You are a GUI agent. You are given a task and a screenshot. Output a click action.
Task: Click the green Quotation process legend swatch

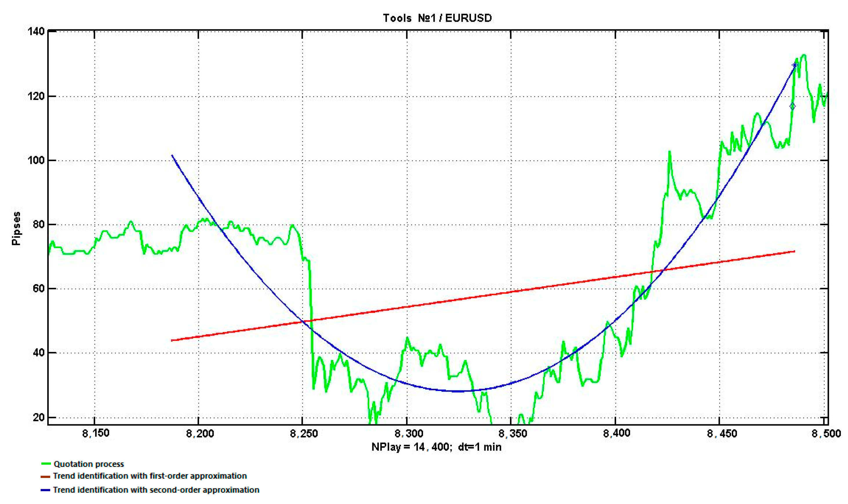click(x=46, y=464)
